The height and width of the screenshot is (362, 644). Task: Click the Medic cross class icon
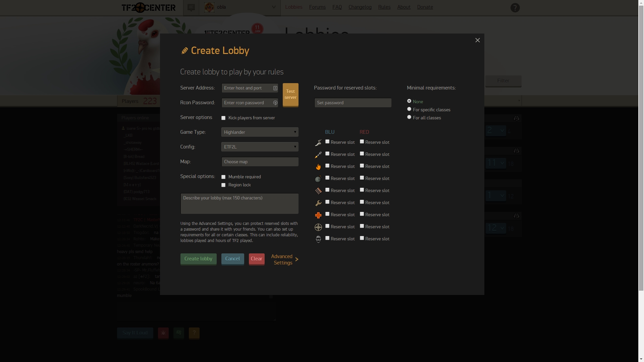coord(318,215)
